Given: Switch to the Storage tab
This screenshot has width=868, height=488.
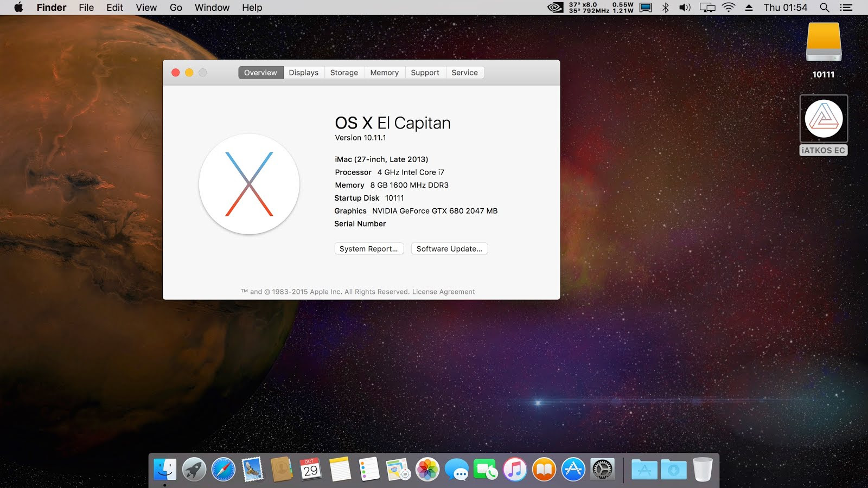Looking at the screenshot, I should coord(344,73).
